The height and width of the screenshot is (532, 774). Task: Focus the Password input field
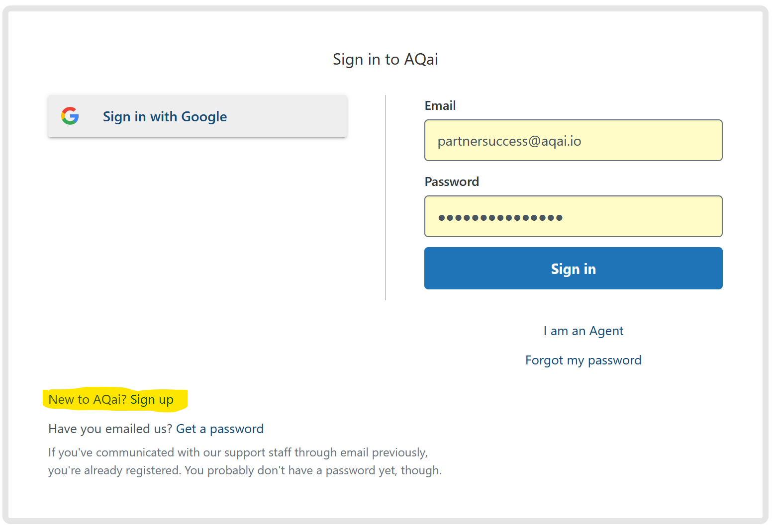(x=573, y=216)
